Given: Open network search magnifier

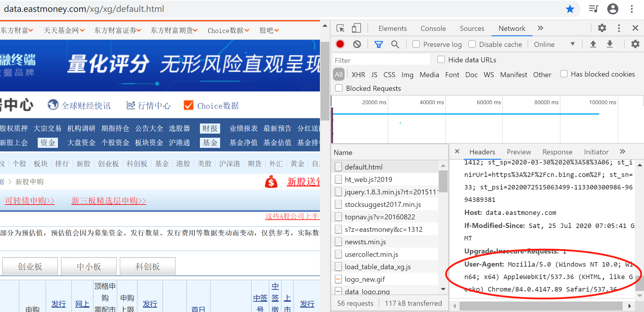Looking at the screenshot, I should pyautogui.click(x=395, y=44).
